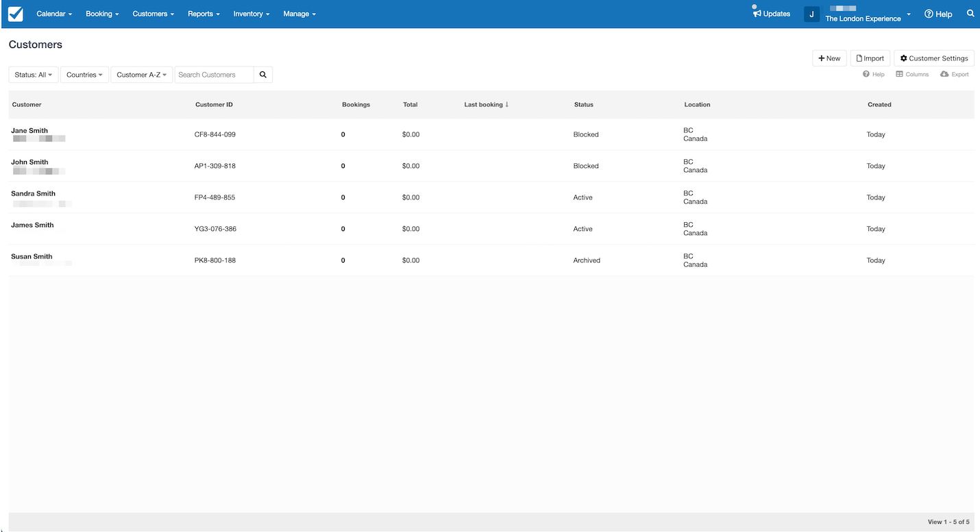Open the Manage menu
Viewport: 980px width, 532px height.
tap(299, 14)
